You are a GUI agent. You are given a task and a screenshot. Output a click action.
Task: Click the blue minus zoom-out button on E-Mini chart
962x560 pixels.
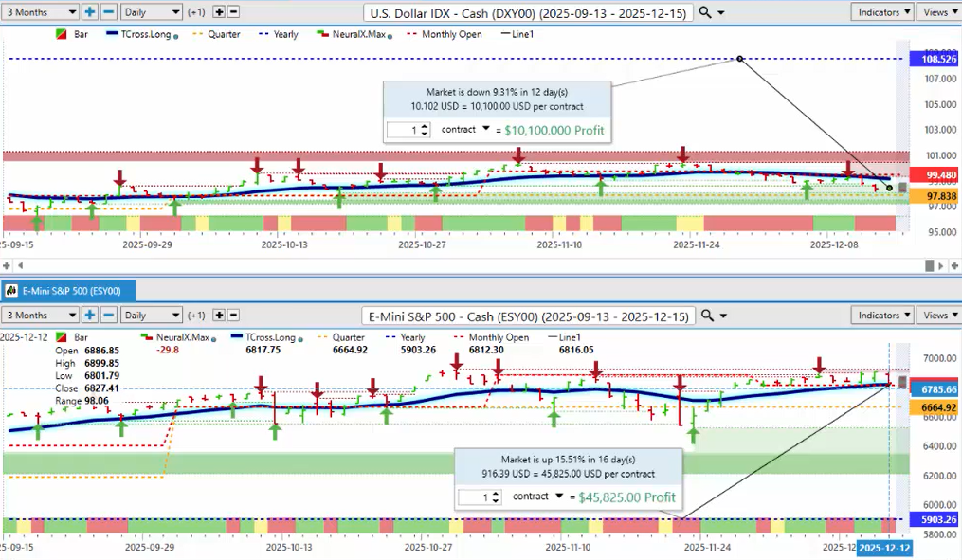click(x=109, y=315)
